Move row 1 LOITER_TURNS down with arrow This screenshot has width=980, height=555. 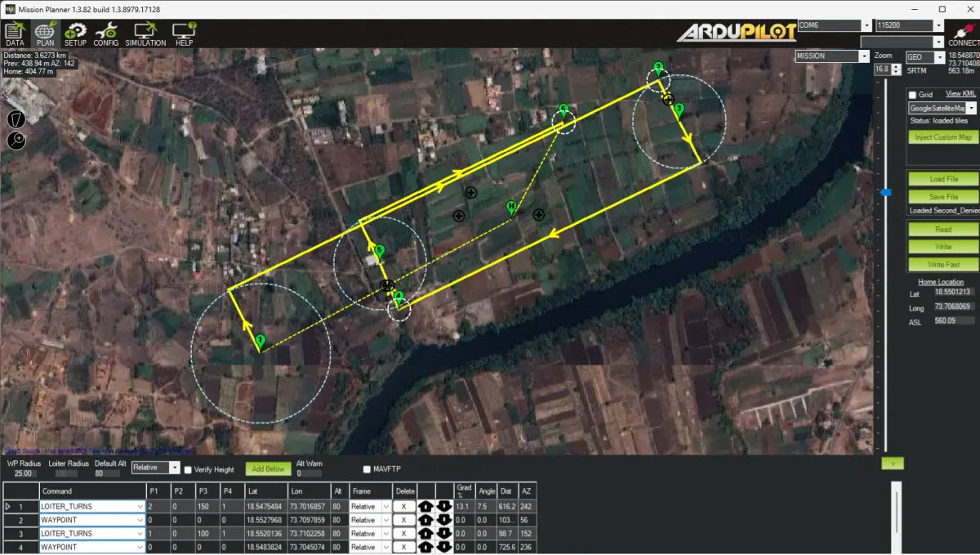click(x=444, y=507)
